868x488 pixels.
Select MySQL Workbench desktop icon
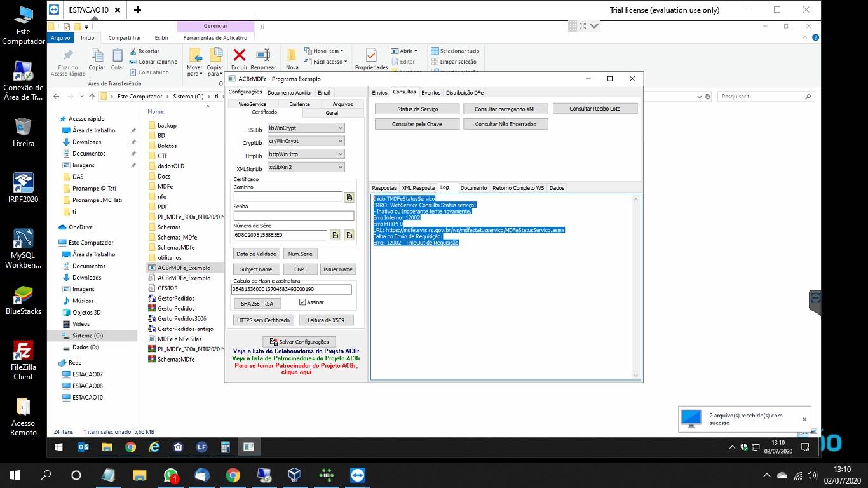(x=23, y=248)
